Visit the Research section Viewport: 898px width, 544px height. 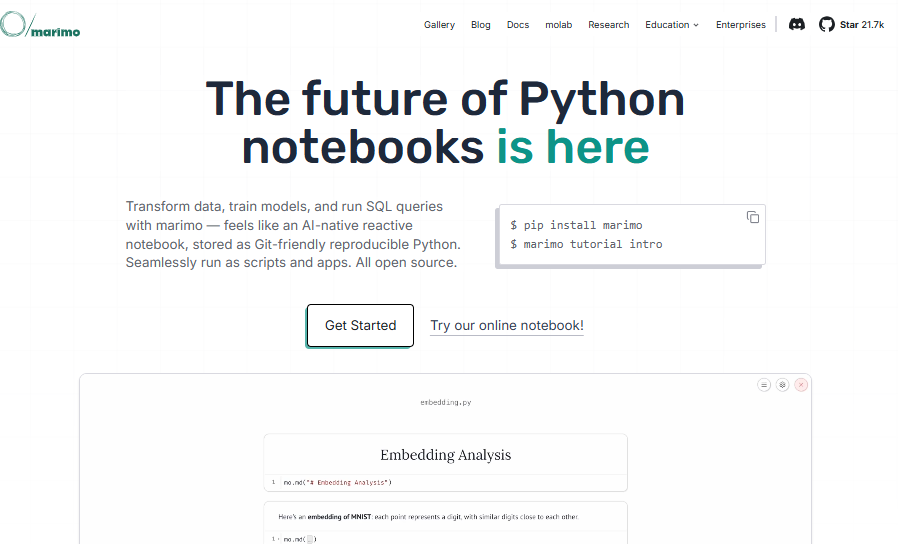(608, 25)
